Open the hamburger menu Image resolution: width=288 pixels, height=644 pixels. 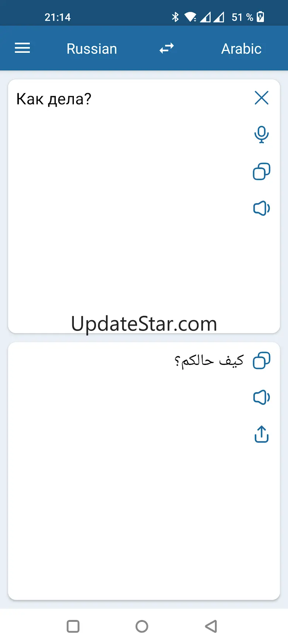point(22,48)
